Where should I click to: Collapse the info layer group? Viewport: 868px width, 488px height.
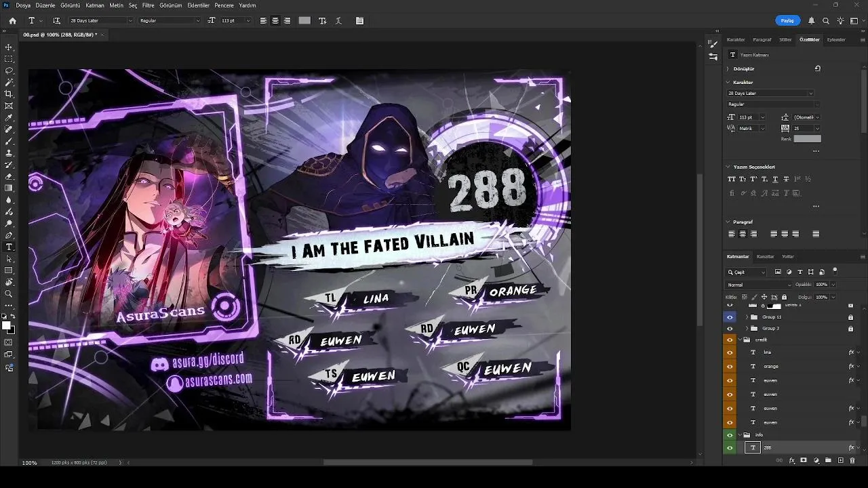click(740, 435)
